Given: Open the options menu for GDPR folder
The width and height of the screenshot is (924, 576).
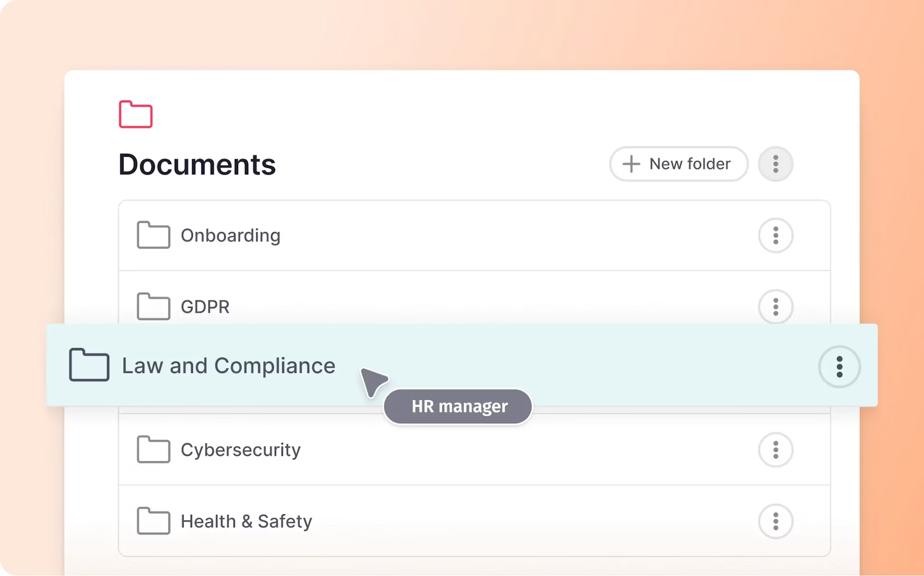Looking at the screenshot, I should point(775,307).
